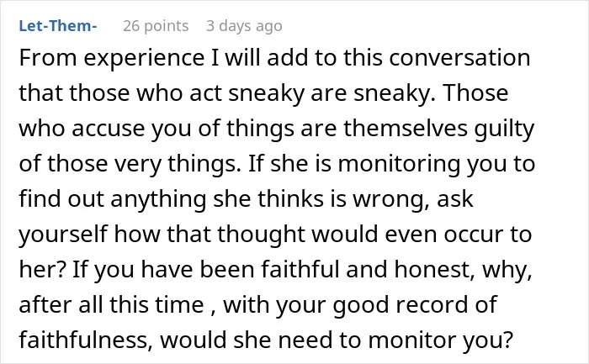This screenshot has width=589, height=364.
Task: Open the Let-Them- user profile link
Action: 58,25
